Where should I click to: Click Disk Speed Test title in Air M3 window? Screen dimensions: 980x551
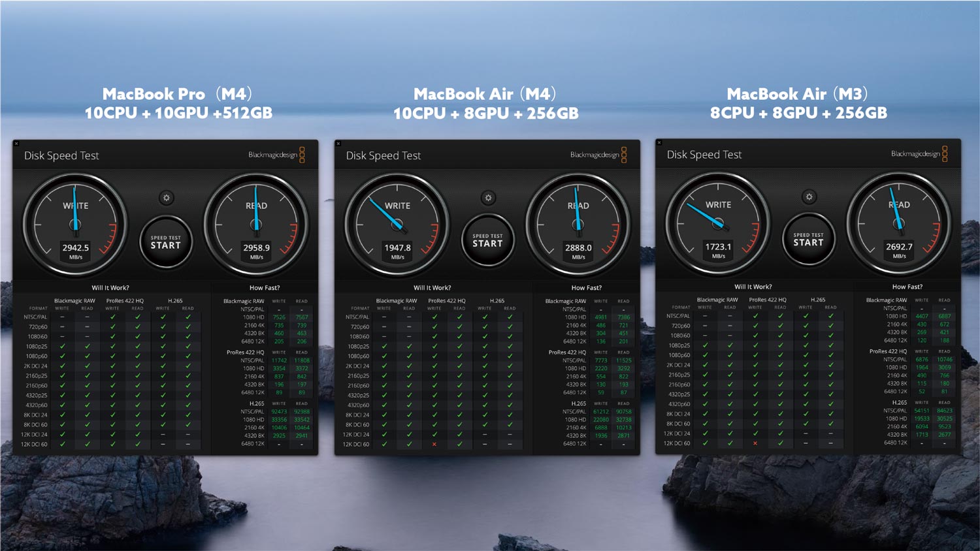click(704, 155)
